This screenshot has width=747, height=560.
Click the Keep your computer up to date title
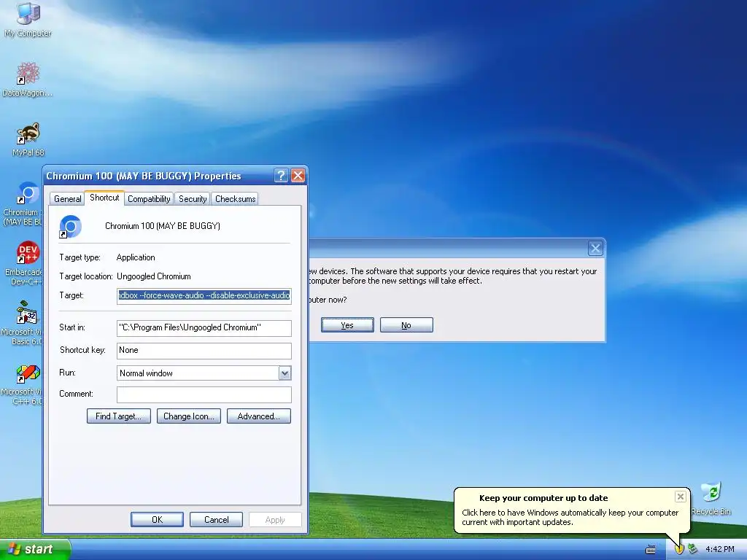click(543, 498)
